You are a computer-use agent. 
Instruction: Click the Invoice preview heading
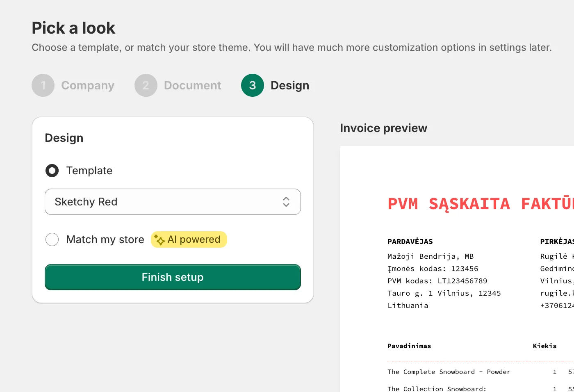point(384,128)
